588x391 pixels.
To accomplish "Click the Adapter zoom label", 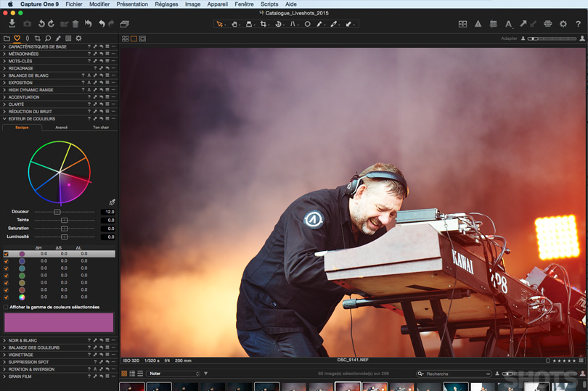I will 509,38.
